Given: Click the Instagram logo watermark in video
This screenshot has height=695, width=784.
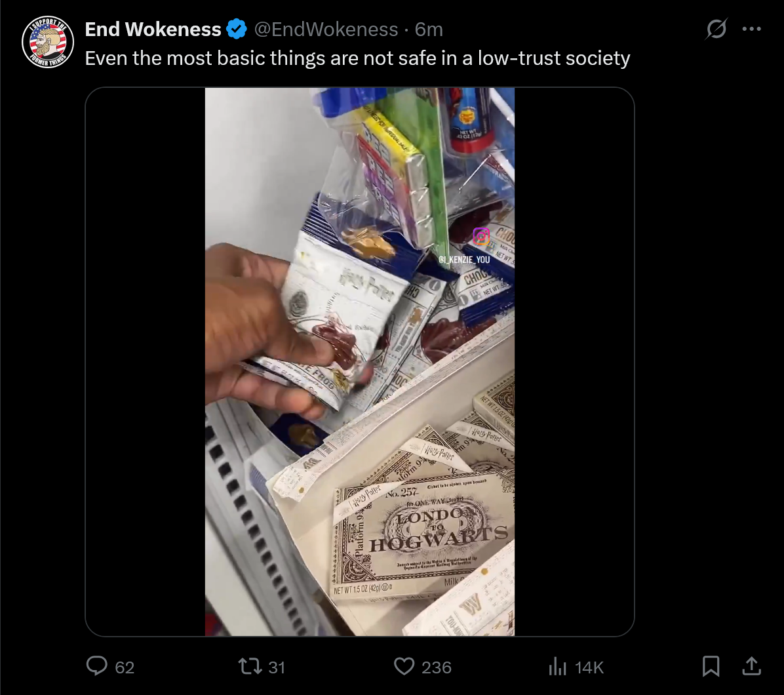Looking at the screenshot, I should pos(481,236).
